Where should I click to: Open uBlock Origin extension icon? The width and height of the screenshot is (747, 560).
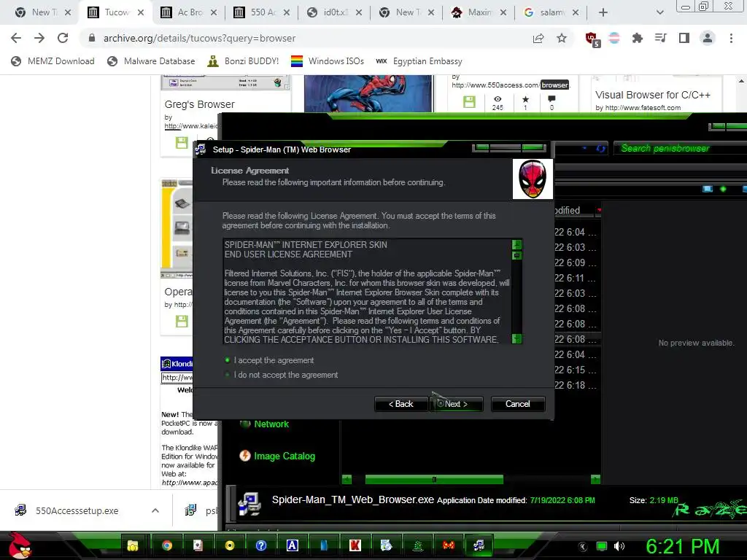pyautogui.click(x=592, y=39)
